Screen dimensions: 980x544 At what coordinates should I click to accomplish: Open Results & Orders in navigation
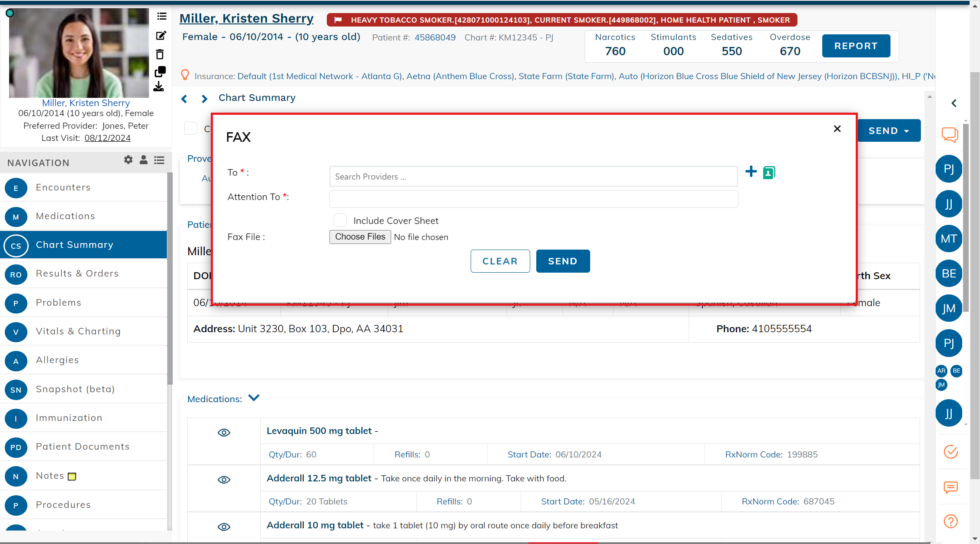click(77, 274)
